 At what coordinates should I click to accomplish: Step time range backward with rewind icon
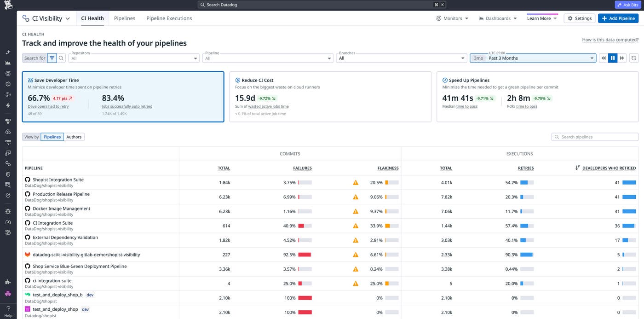click(x=604, y=58)
